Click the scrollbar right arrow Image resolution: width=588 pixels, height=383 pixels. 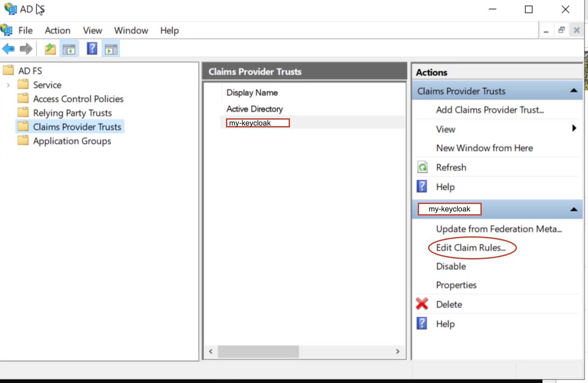(x=398, y=352)
